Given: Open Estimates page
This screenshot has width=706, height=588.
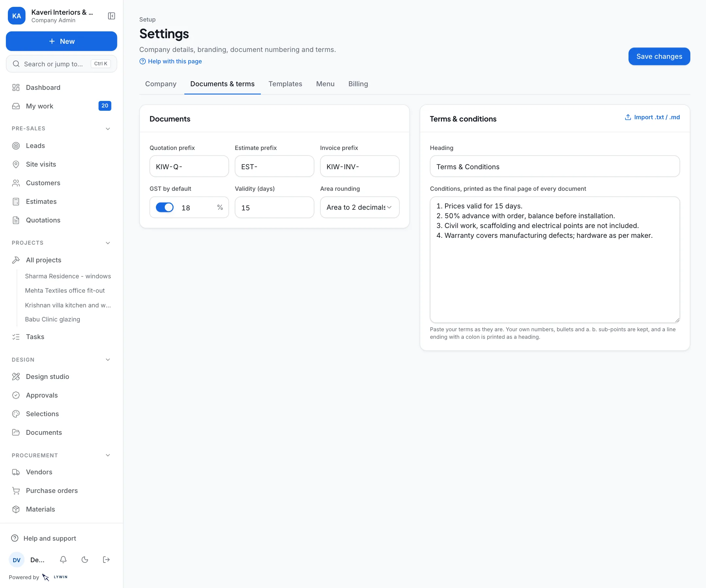Looking at the screenshot, I should click(x=61, y=201).
